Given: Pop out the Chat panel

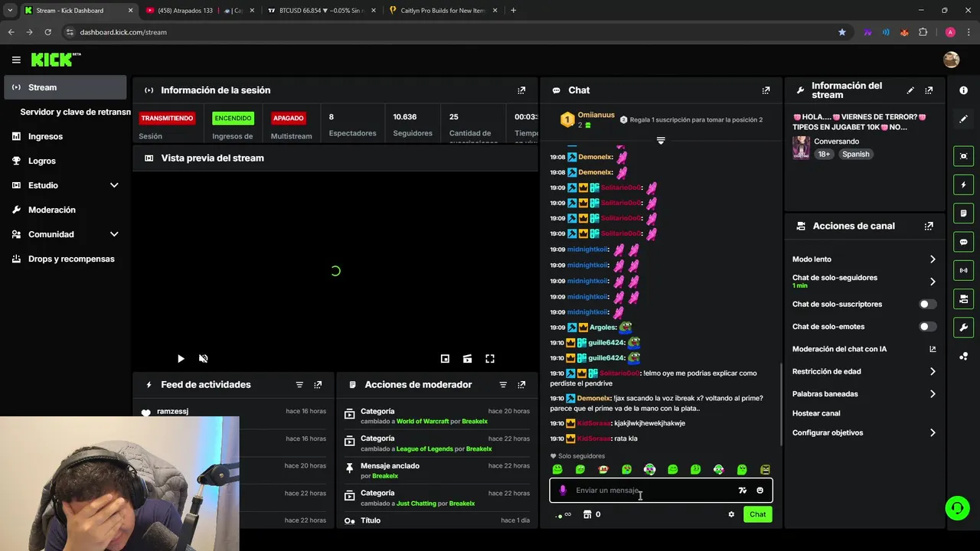Looking at the screenshot, I should click(766, 90).
